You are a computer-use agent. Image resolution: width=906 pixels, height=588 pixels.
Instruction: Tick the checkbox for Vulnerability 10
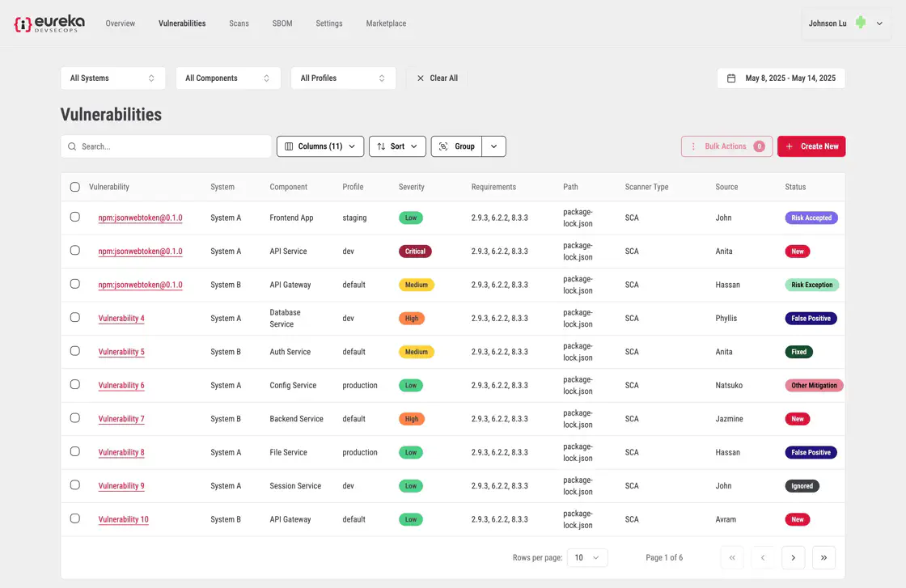coord(75,518)
